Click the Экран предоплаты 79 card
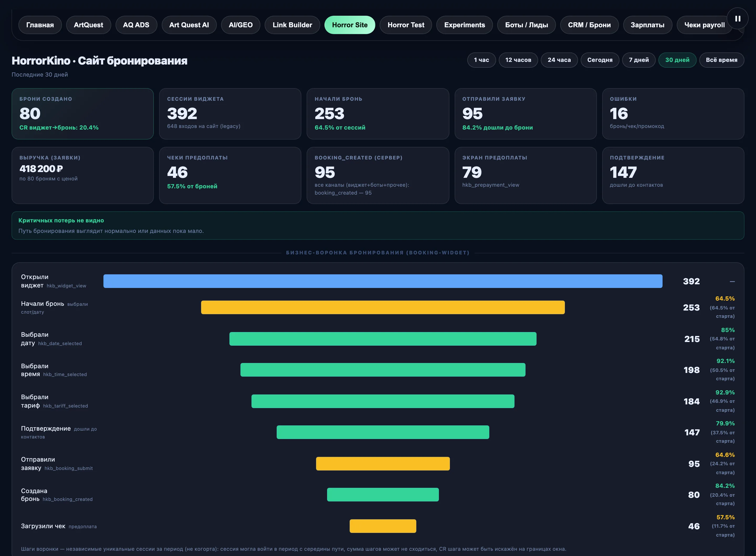The width and height of the screenshot is (756, 556). click(526, 175)
